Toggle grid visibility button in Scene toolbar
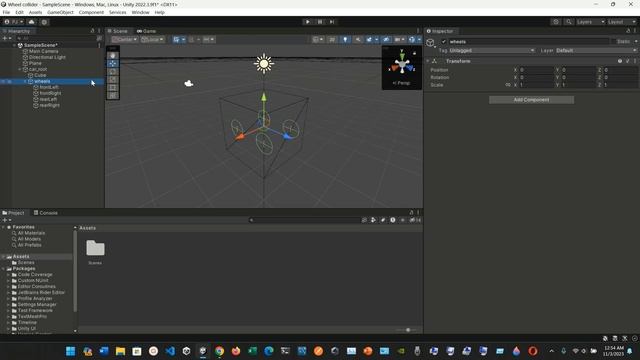Screen dimensions: 640x360 (x=176, y=40)
